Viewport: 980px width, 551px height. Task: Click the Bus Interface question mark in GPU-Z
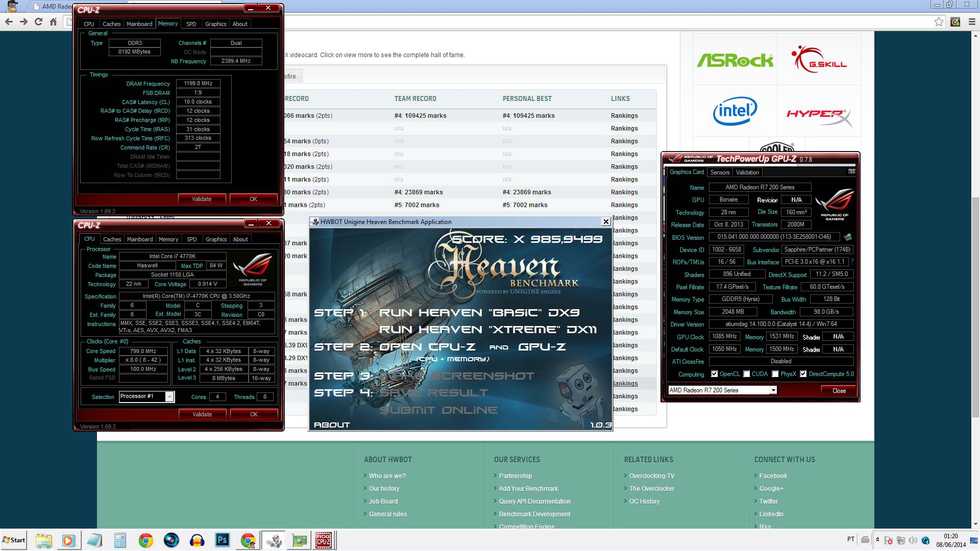click(852, 262)
